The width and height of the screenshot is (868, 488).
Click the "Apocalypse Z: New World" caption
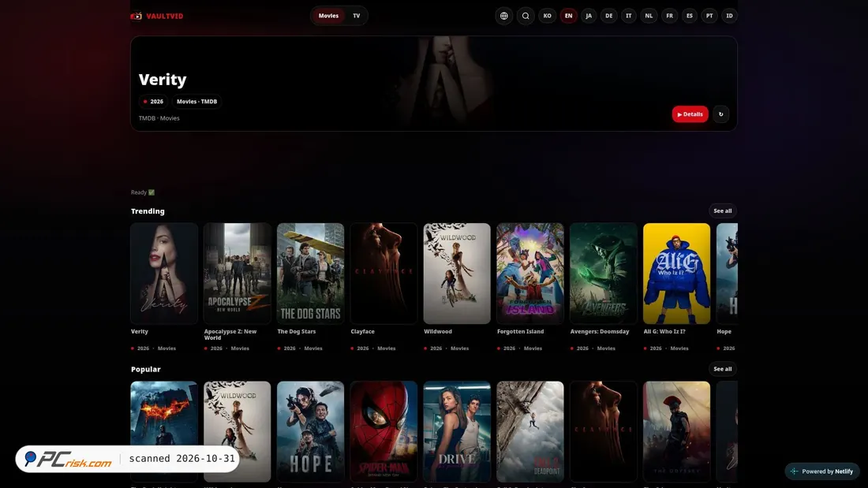click(x=230, y=335)
